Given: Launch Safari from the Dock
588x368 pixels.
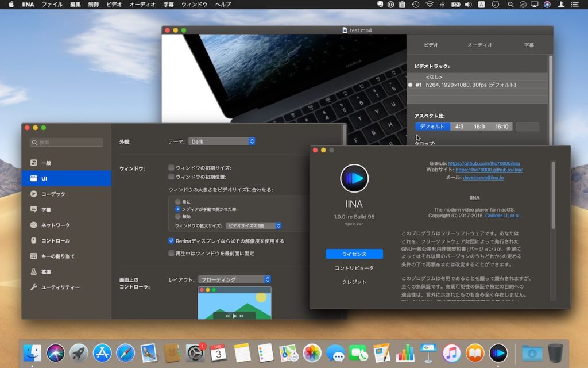Looking at the screenshot, I should [125, 352].
